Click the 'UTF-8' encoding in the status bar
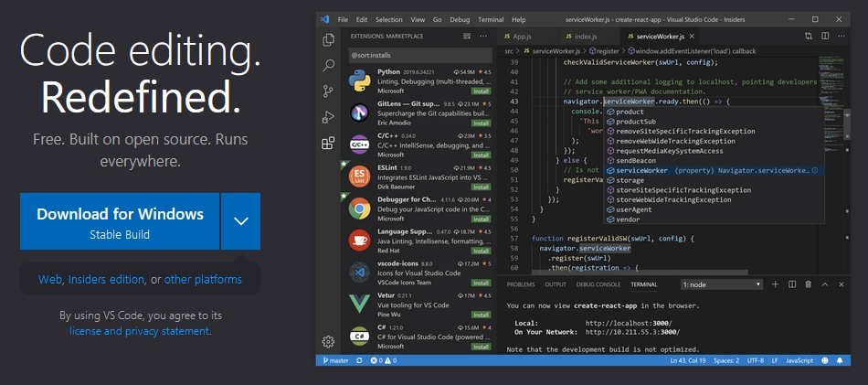Screen dimensions: 868x385 tap(755, 360)
